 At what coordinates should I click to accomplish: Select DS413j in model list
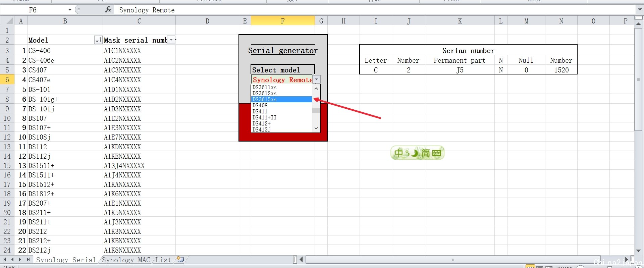pyautogui.click(x=281, y=129)
